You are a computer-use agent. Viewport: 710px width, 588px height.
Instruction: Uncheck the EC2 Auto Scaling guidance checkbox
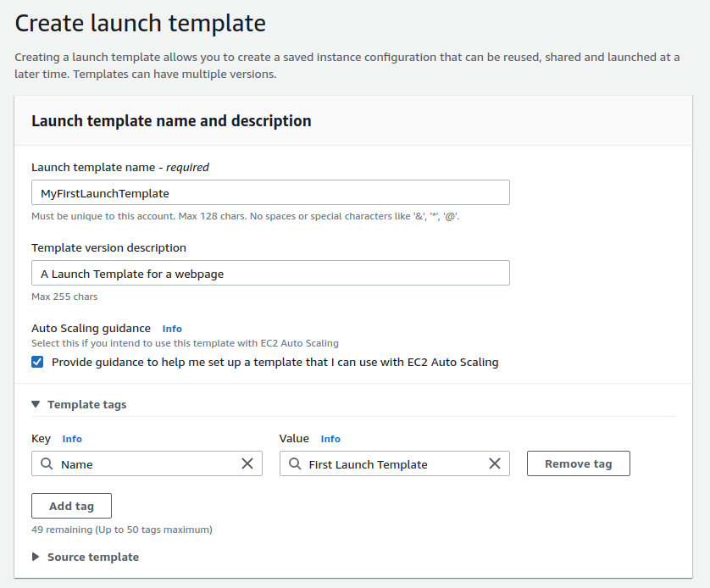(37, 362)
